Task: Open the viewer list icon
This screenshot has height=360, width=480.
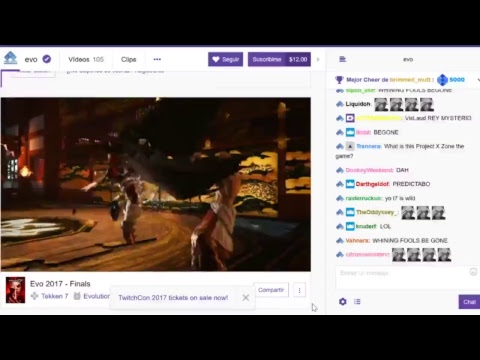Action: (357, 302)
